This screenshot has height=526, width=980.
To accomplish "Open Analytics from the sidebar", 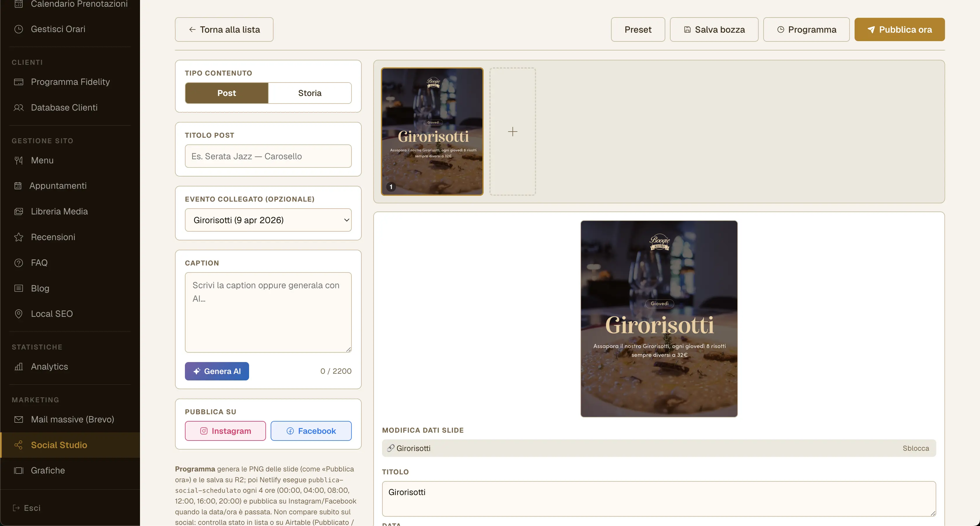I will (x=70, y=366).
